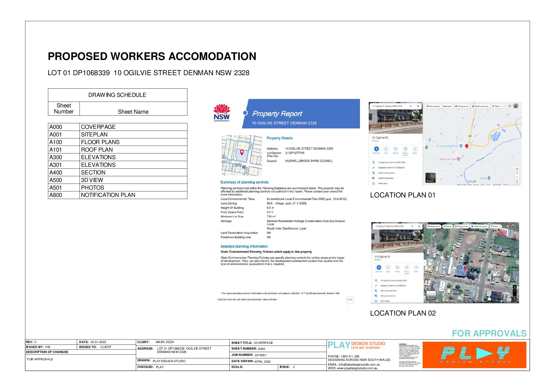
Task: Select 'NOTIFICATION PLAN' row in drawing schedule
Action: (117, 195)
